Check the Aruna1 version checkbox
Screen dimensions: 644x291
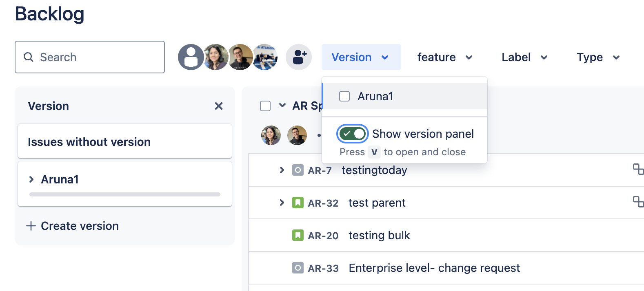tap(344, 96)
